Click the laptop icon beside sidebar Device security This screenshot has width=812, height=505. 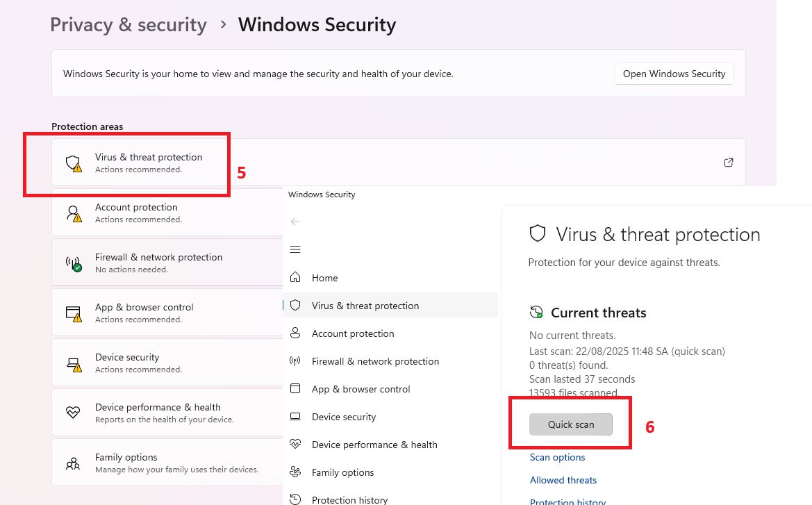[295, 416]
